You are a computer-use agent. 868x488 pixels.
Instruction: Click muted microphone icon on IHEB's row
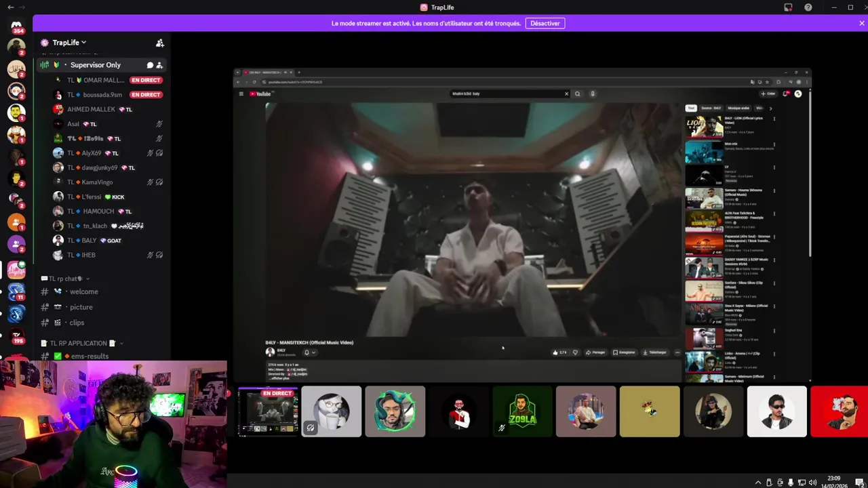coord(150,255)
